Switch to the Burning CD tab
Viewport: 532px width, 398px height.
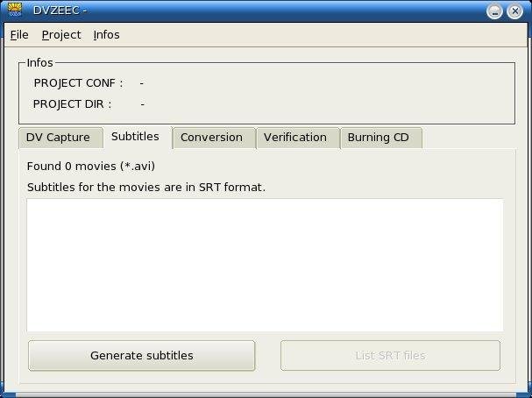click(379, 138)
